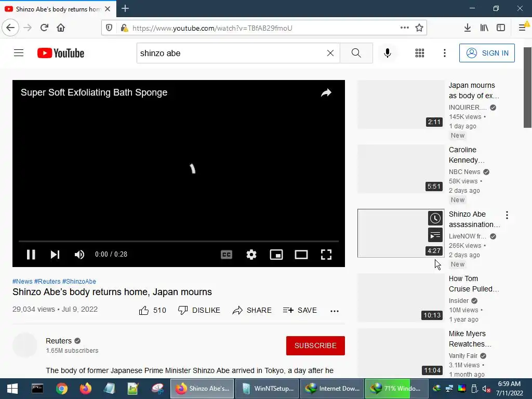This screenshot has width=532, height=399.
Task: Bookmark this page with star
Action: point(419,28)
